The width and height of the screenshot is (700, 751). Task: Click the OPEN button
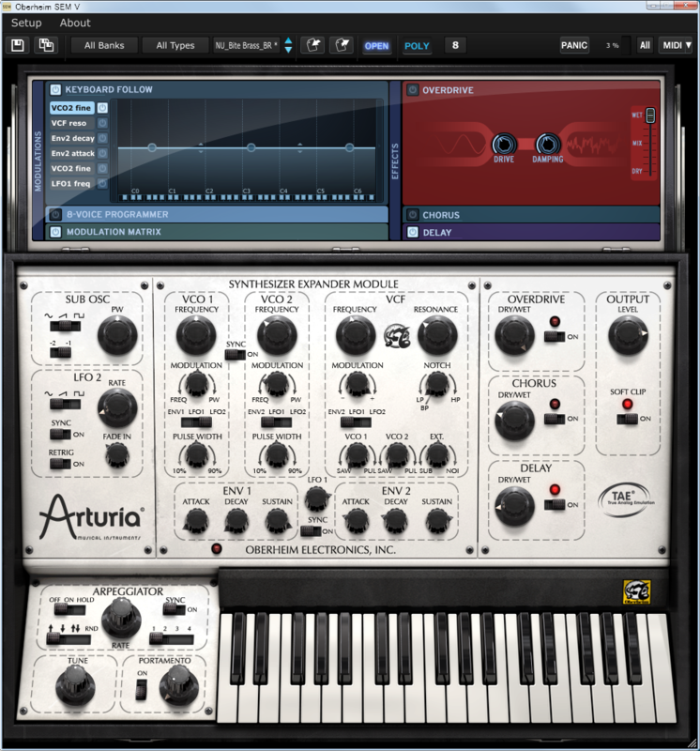[x=377, y=46]
